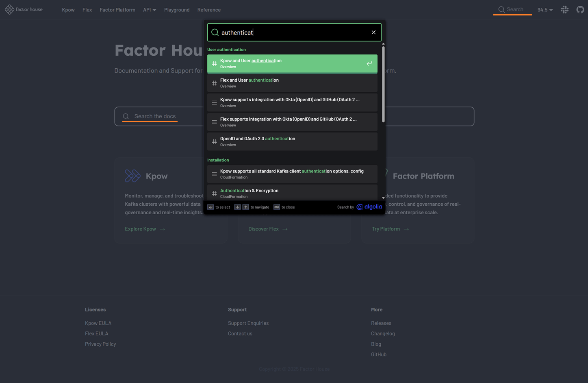Click the Algolia logo

pyautogui.click(x=369, y=207)
